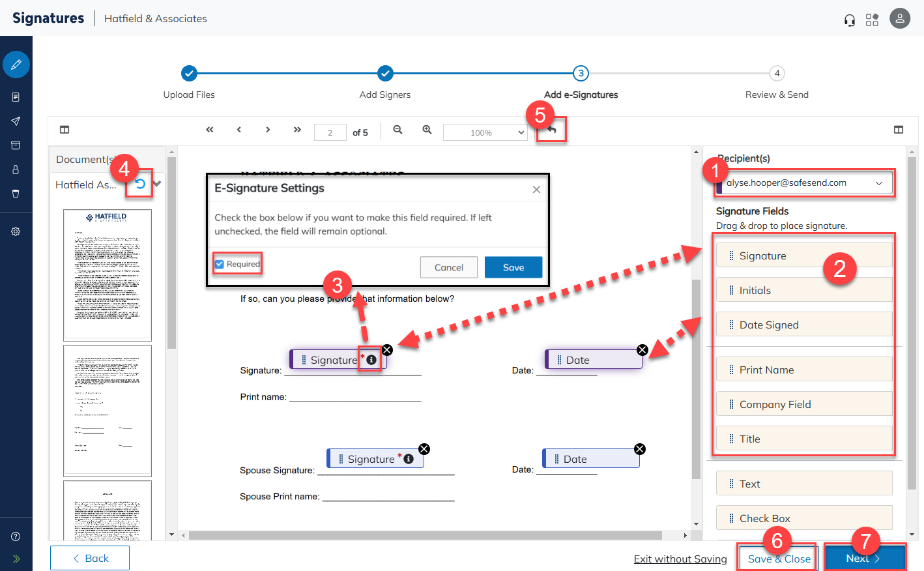Open first page thumbnail with Hatfield logo
The height and width of the screenshot is (571, 924).
(108, 275)
